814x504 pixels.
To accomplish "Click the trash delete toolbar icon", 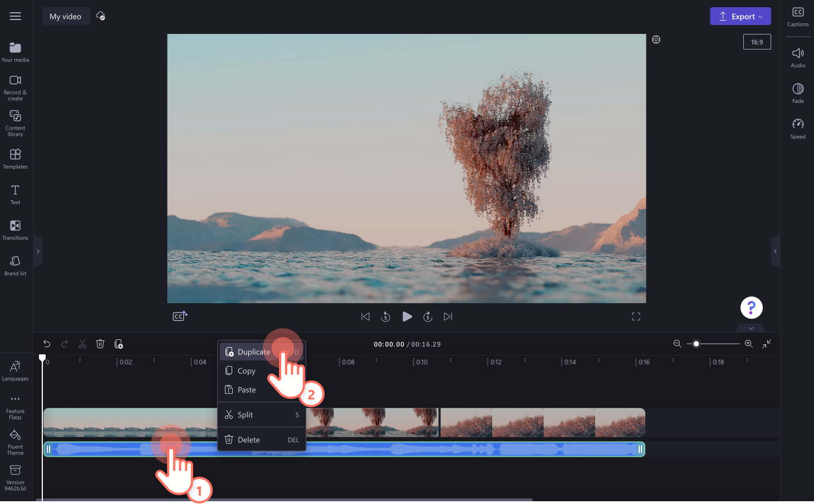I will click(100, 344).
